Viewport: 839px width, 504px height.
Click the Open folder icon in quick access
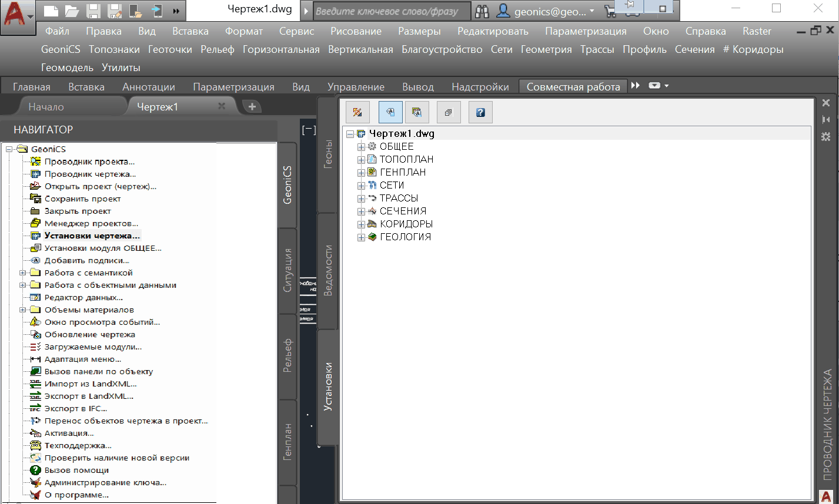click(x=72, y=11)
